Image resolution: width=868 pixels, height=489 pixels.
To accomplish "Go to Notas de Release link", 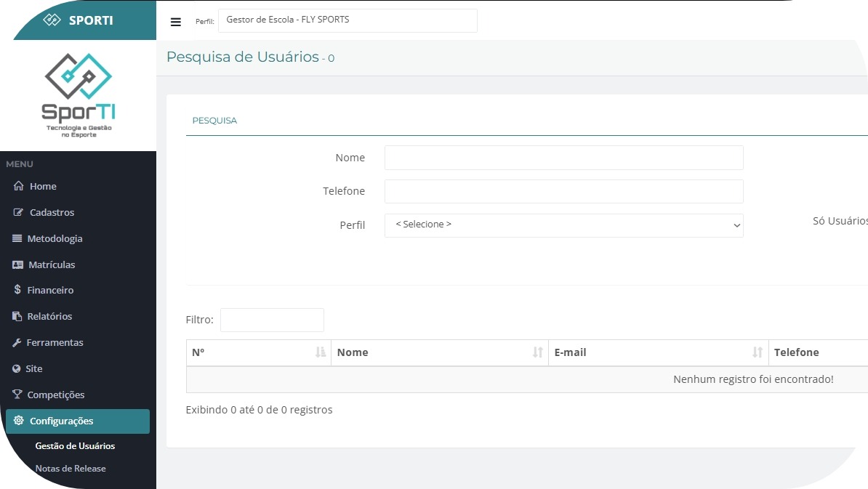I will coord(71,469).
